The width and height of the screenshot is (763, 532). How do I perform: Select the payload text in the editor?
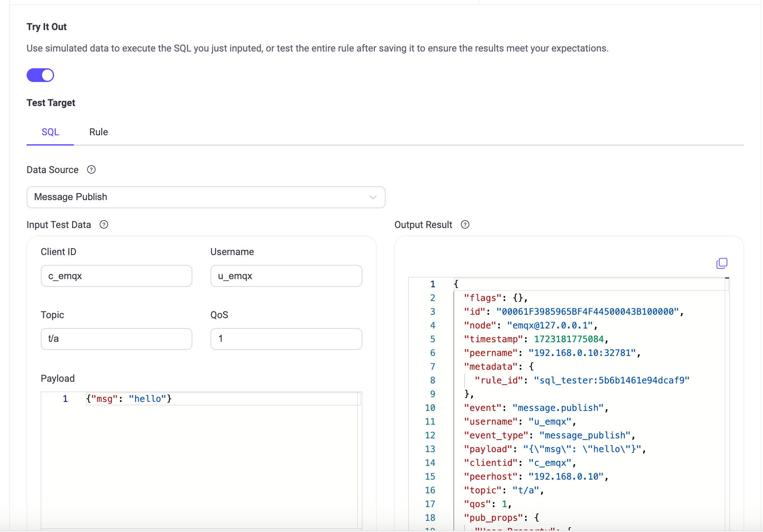[x=128, y=398]
